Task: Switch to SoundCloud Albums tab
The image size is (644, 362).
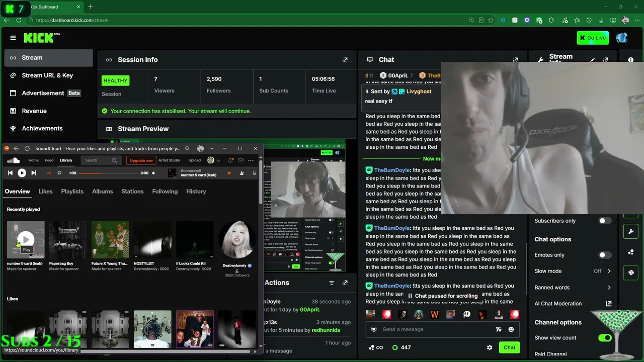Action: [x=103, y=192]
